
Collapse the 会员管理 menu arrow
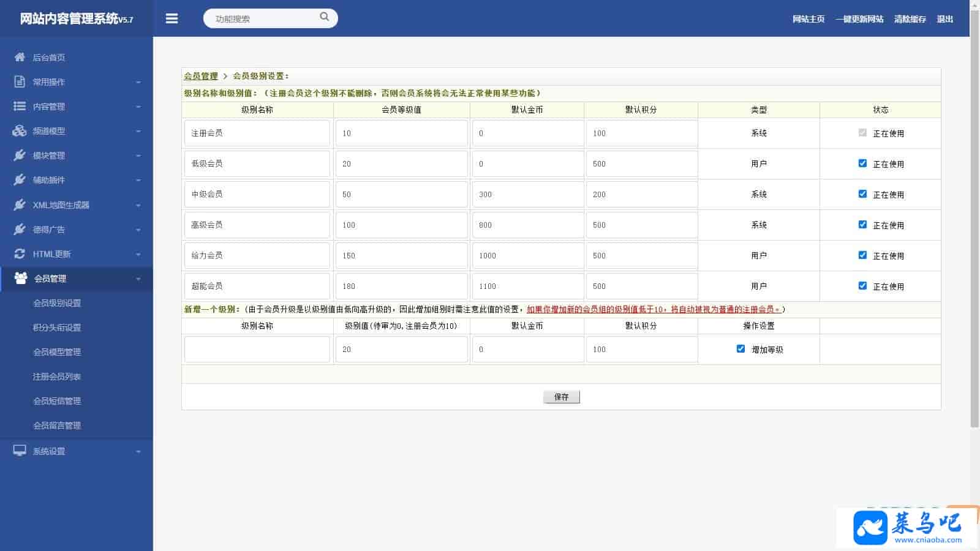click(138, 279)
